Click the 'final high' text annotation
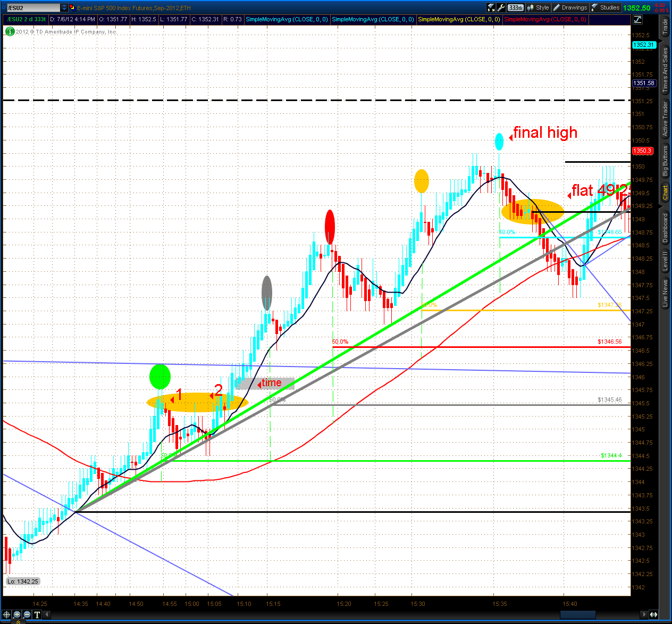Viewport: 672px width, 624px height. point(545,132)
